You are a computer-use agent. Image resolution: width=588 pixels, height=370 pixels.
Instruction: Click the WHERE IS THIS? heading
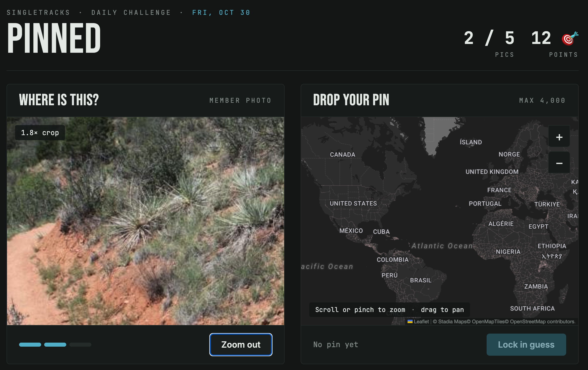tap(59, 100)
